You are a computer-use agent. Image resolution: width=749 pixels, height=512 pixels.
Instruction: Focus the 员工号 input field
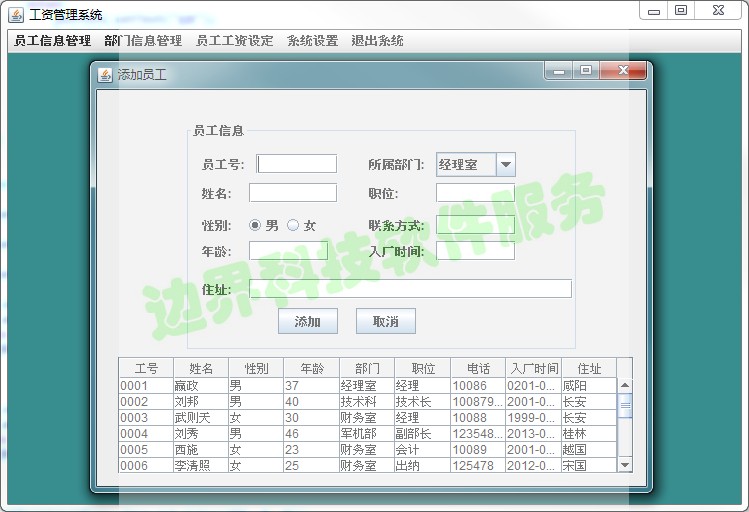pos(297,164)
